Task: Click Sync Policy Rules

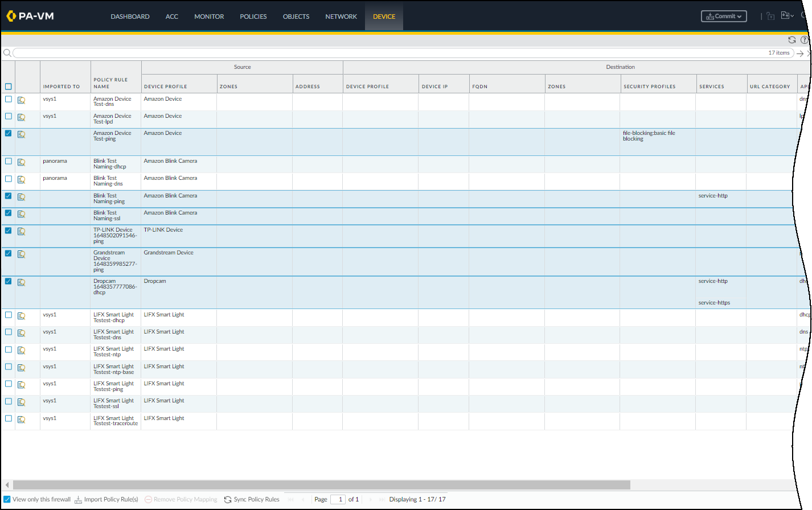Action: click(252, 499)
